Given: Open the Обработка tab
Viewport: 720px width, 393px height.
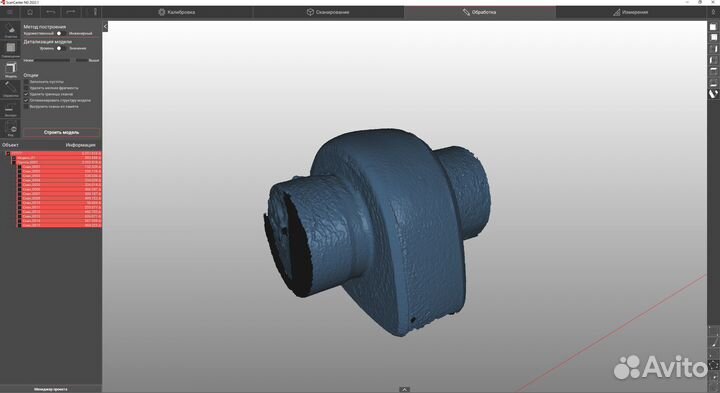Looking at the screenshot, I should (x=480, y=12).
